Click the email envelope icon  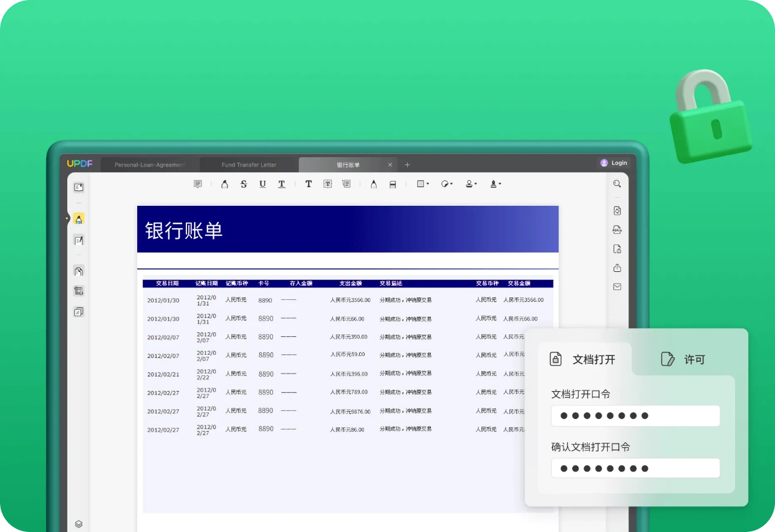click(x=617, y=287)
